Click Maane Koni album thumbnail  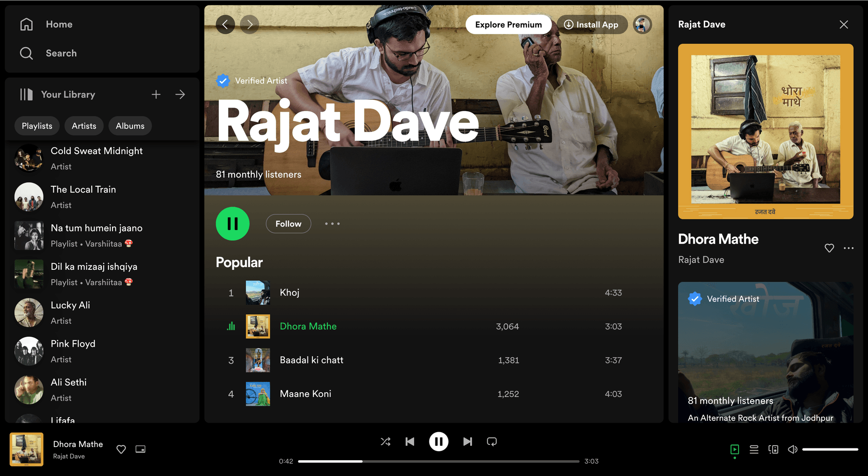pyautogui.click(x=258, y=394)
